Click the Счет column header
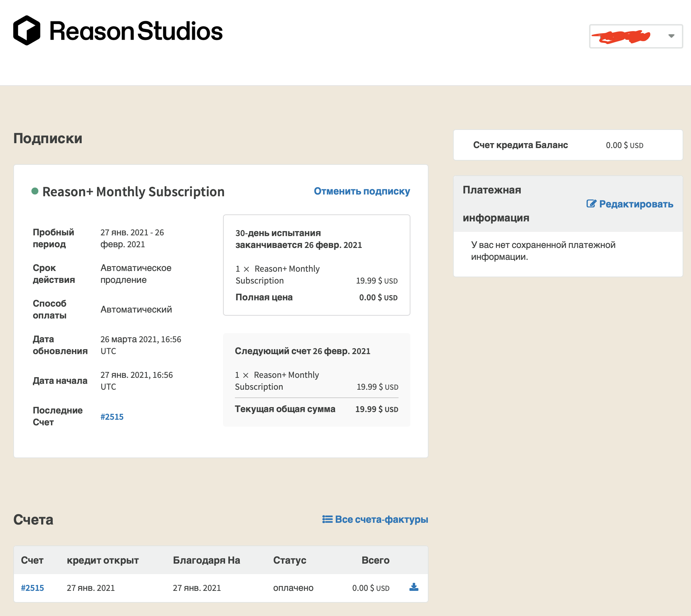 pos(32,560)
